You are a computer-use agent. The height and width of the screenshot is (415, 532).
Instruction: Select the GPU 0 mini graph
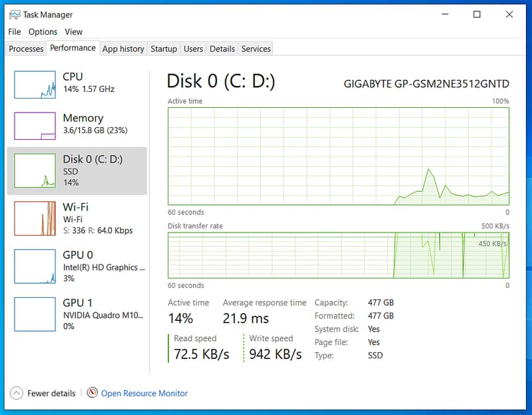coord(35,266)
